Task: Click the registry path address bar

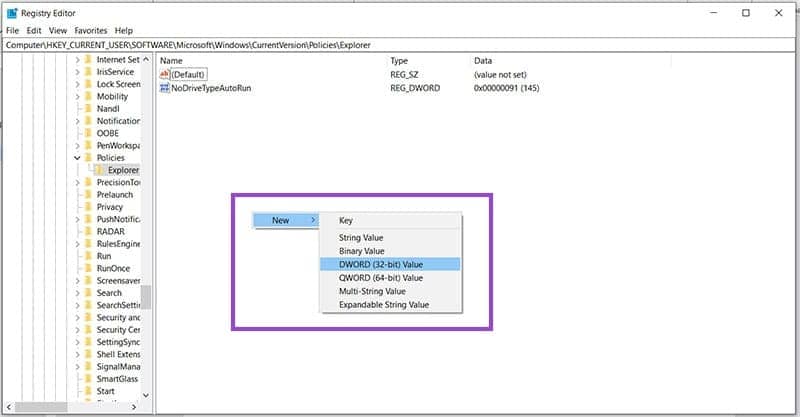Action: click(400, 45)
